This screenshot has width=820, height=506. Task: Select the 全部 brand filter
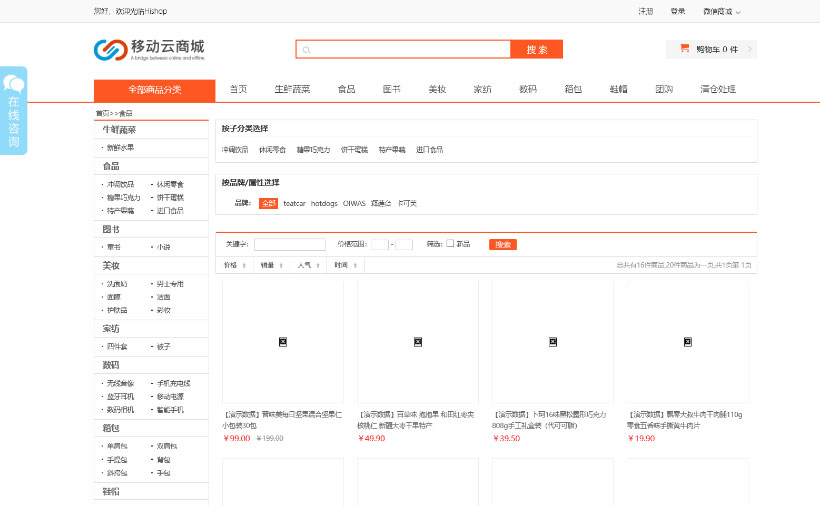[x=268, y=203]
